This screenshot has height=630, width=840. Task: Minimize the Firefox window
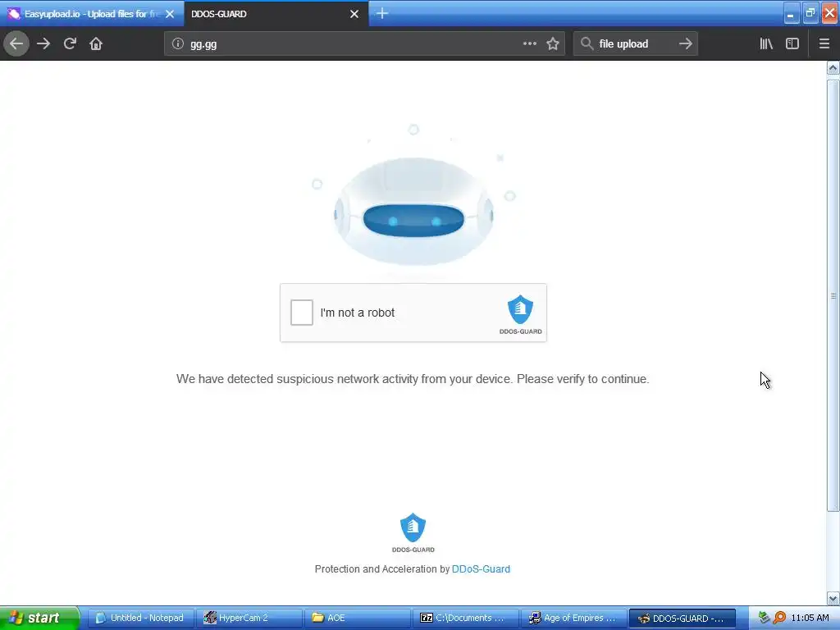[791, 14]
